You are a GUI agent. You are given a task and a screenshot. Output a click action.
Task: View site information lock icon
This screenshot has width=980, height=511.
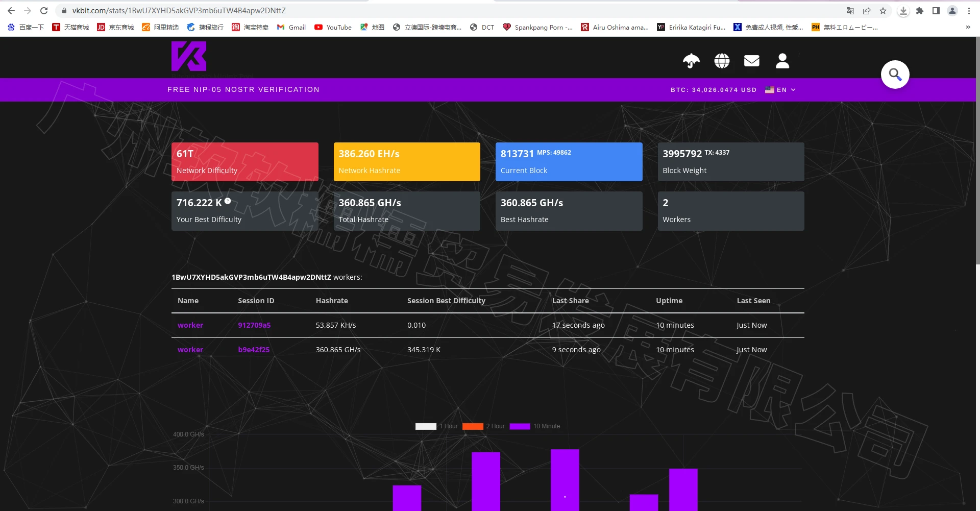pyautogui.click(x=64, y=11)
